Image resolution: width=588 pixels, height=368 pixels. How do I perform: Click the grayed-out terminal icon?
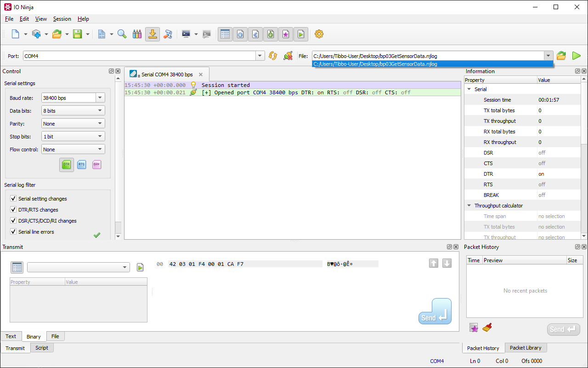click(207, 34)
